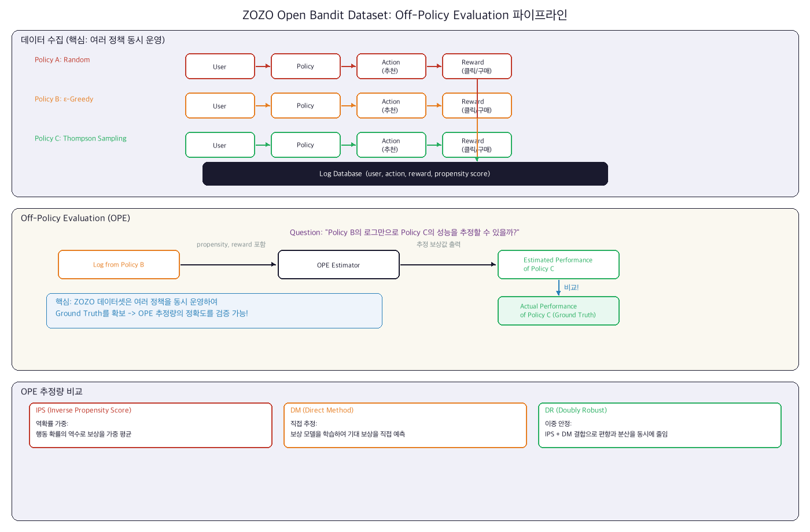
Task: Click the 'Log from Policy B' box
Action: pos(119,265)
